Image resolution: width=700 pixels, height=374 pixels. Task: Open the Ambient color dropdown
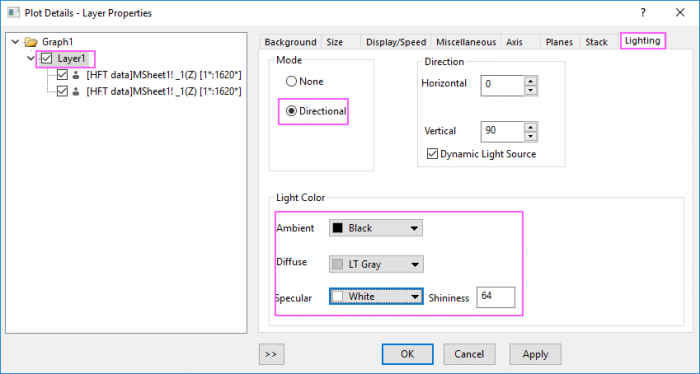pos(376,228)
